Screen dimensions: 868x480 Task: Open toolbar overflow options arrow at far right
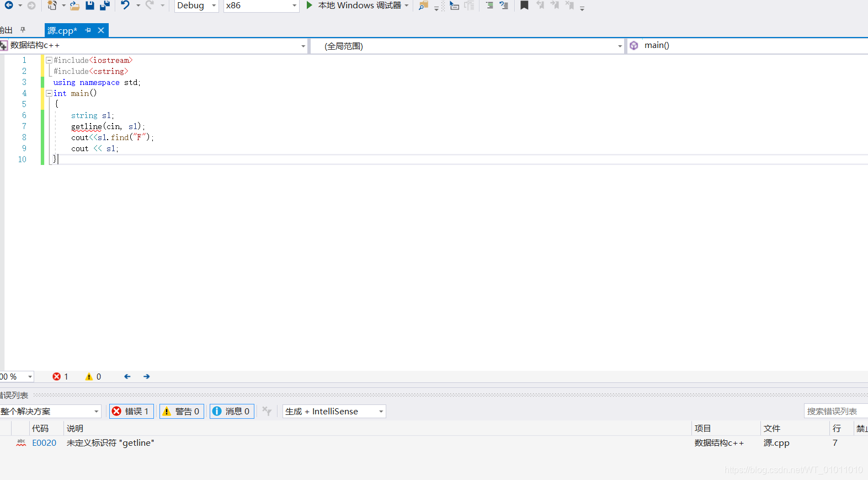582,8
